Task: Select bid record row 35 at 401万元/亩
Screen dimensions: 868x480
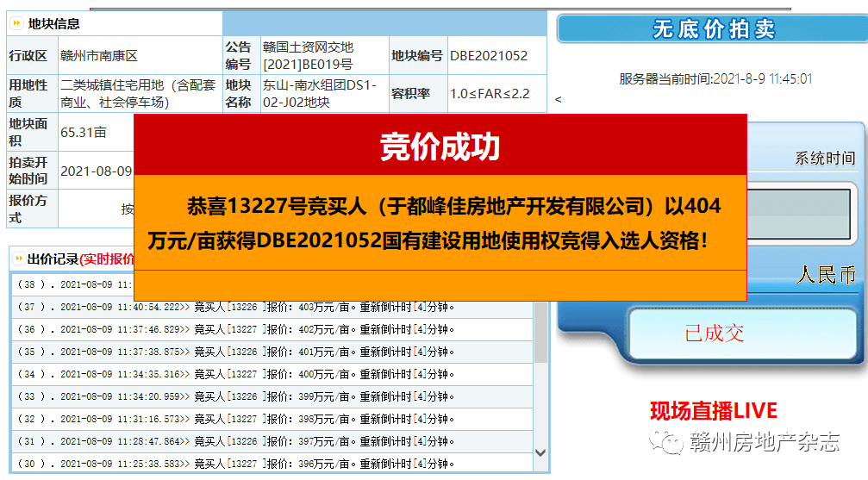Action: pos(272,352)
